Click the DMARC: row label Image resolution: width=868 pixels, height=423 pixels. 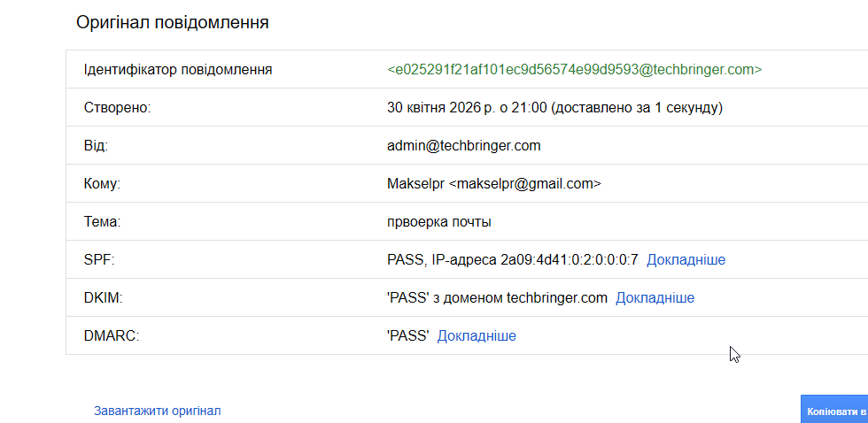[x=112, y=335]
